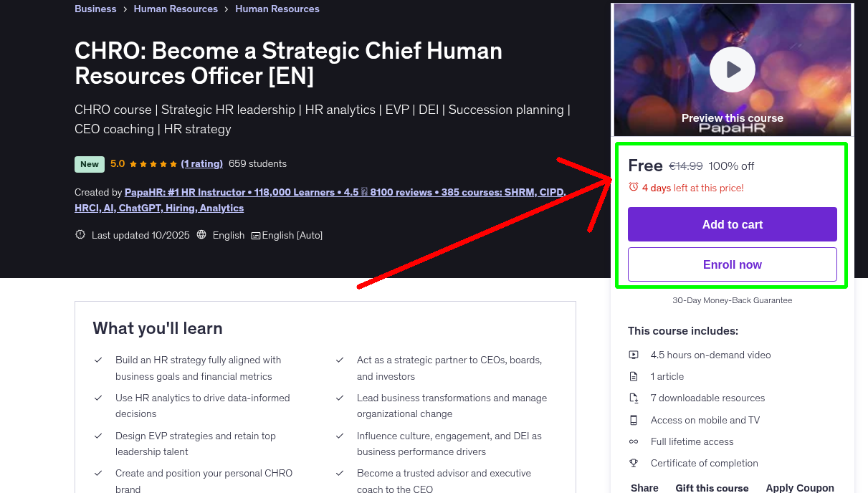
Task: Click Apply Coupon
Action: click(x=799, y=487)
